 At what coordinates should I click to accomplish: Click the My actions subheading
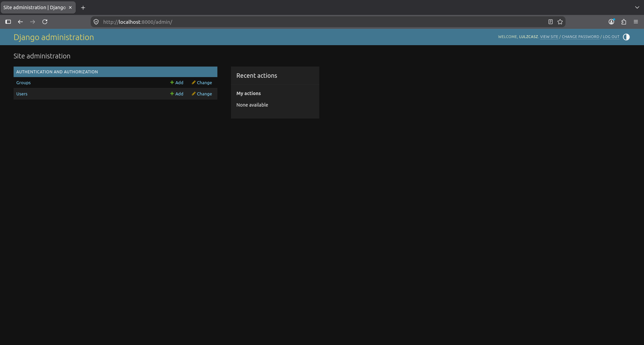click(x=249, y=93)
